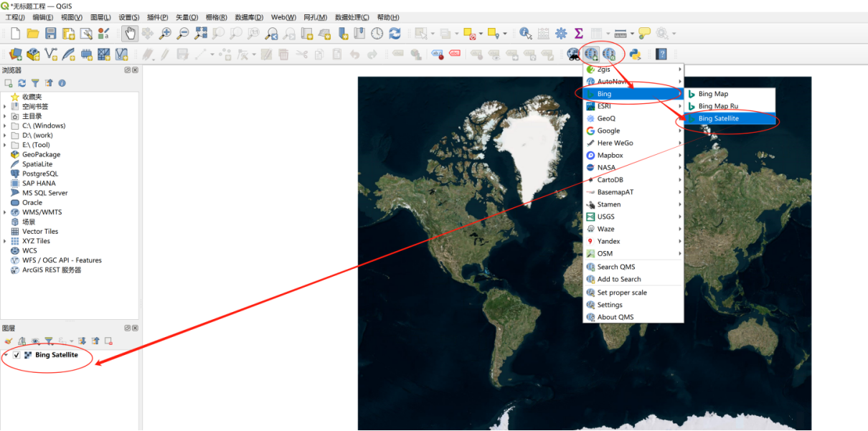This screenshot has height=431, width=868.
Task: Expand the C:\ (Windows) drive node
Action: click(x=4, y=125)
